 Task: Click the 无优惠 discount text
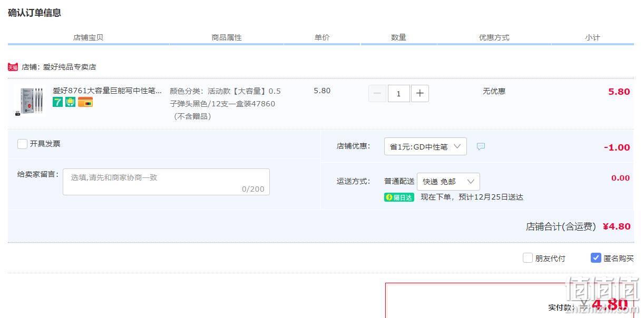point(494,91)
